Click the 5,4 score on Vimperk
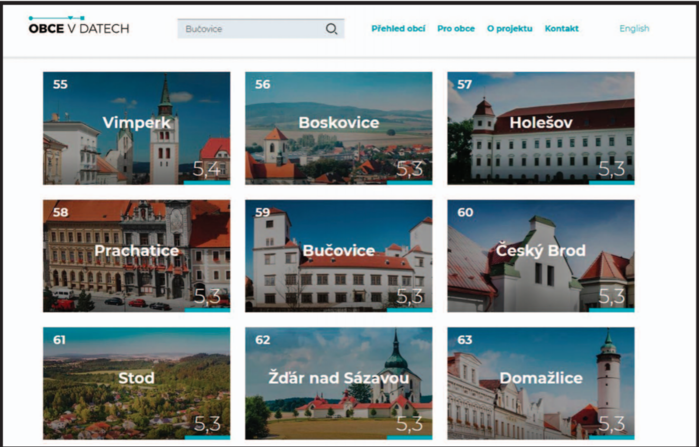 tap(207, 169)
